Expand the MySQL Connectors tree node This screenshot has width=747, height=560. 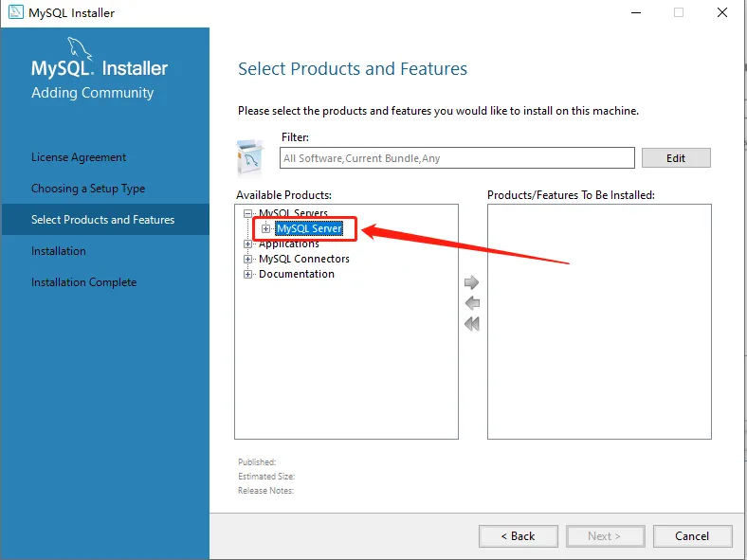pyautogui.click(x=247, y=259)
